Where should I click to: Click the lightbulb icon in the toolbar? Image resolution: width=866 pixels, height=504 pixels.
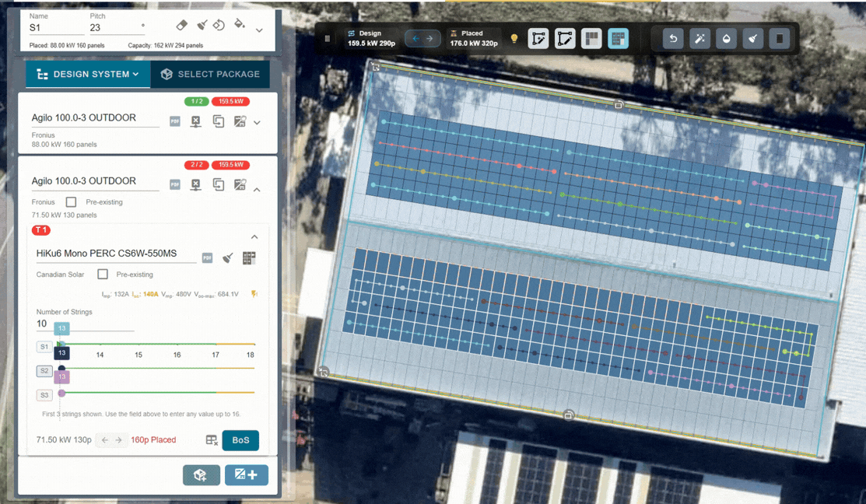(x=514, y=38)
